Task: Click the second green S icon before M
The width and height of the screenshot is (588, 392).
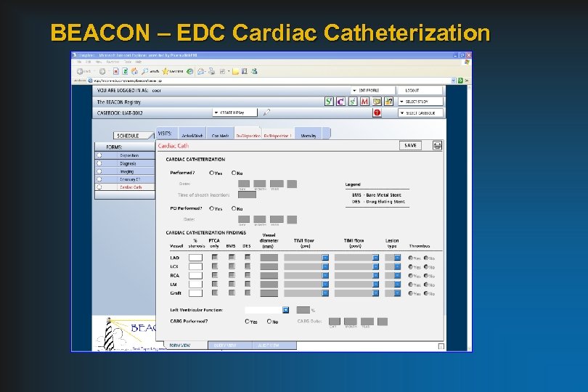Action: (x=353, y=102)
